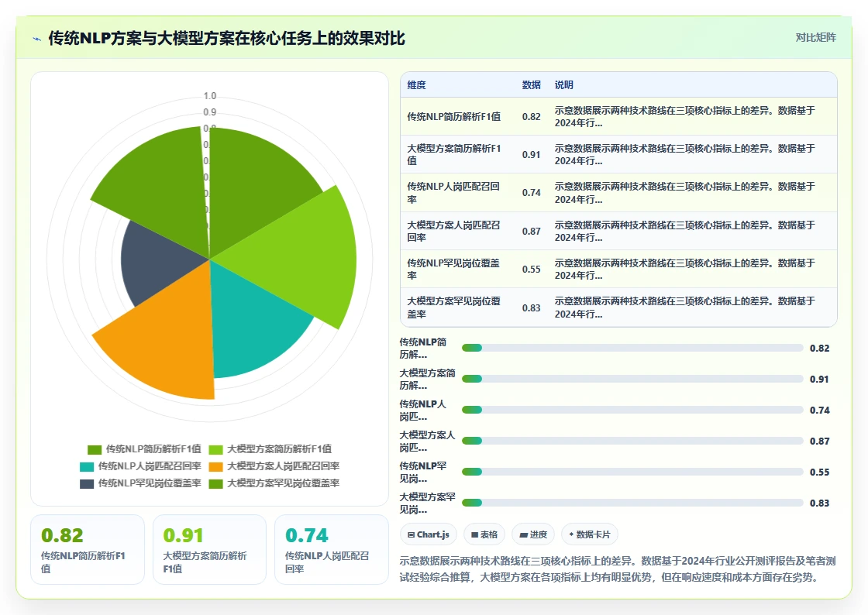Select the card title 传统NLP方案与大模型方案在核心任务上的效果对比

(x=226, y=38)
